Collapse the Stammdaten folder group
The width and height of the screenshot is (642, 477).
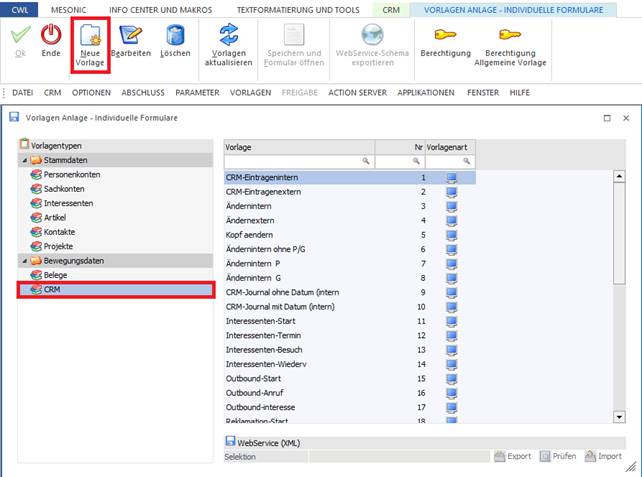point(22,160)
